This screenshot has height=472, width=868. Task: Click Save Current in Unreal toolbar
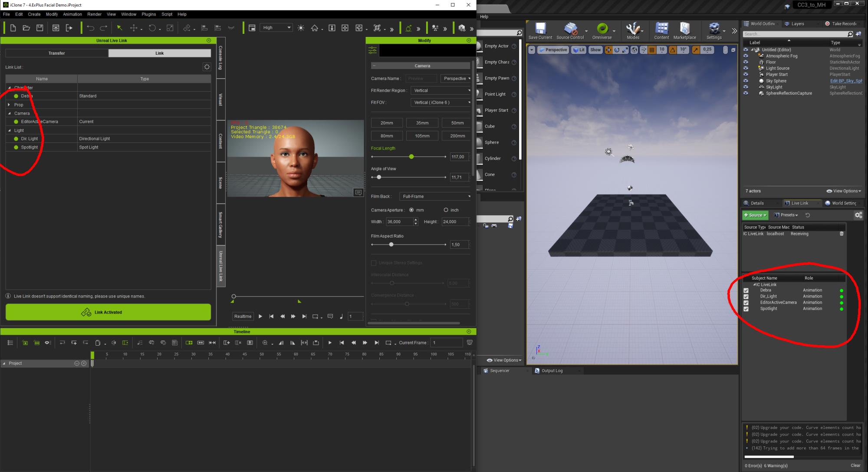point(540,31)
